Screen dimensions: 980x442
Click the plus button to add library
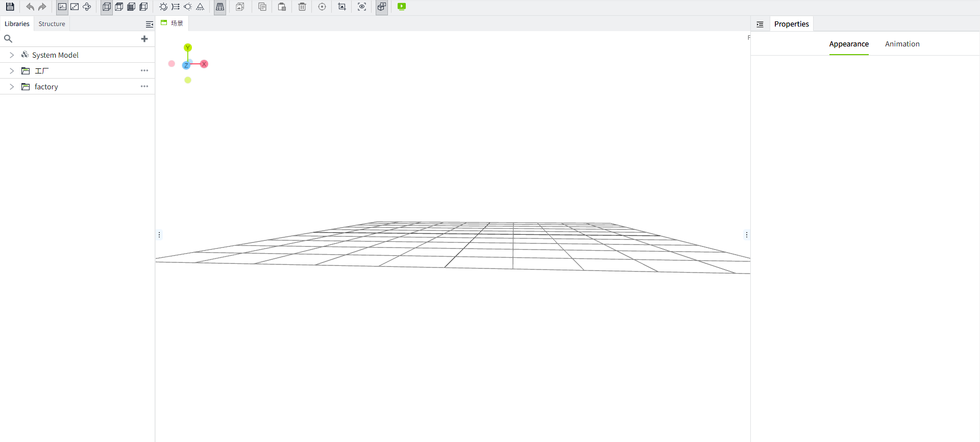click(144, 39)
